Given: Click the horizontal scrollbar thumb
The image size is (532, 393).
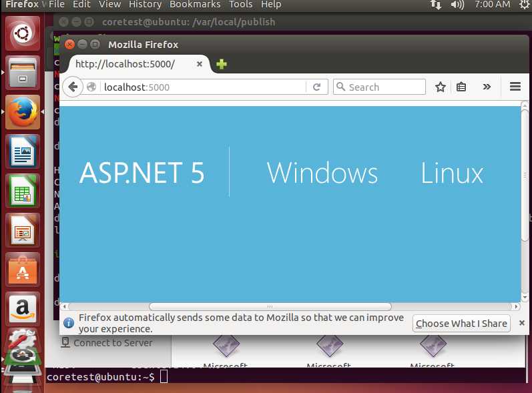Looking at the screenshot, I should [270, 306].
